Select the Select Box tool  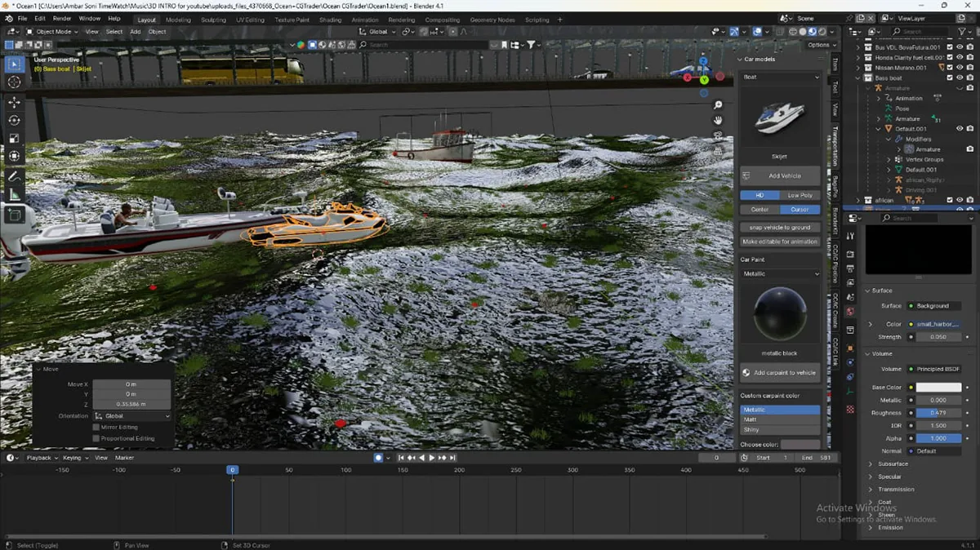tap(15, 64)
